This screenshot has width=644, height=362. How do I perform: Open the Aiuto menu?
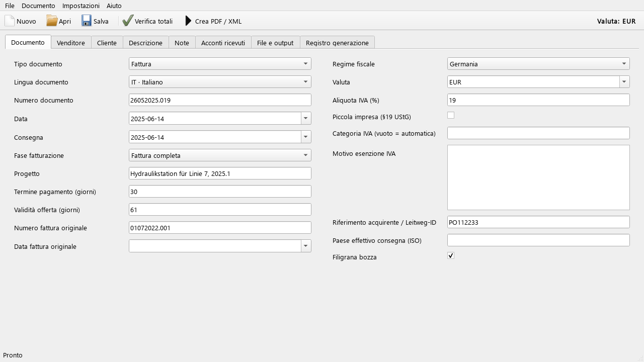(114, 6)
